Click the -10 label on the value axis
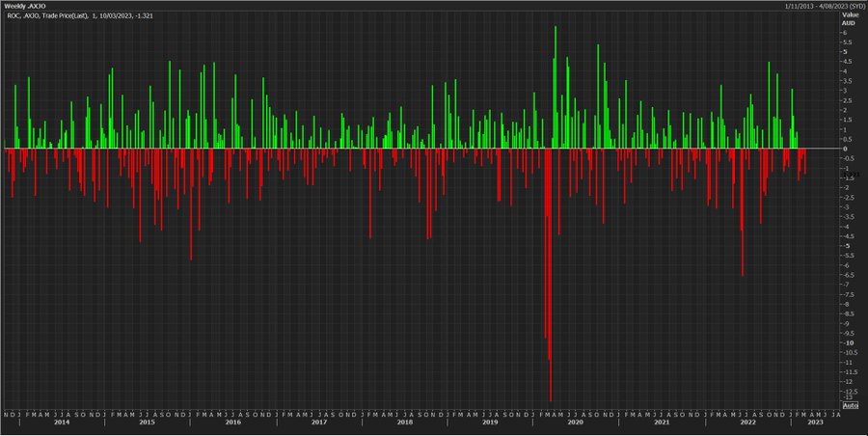The height and width of the screenshot is (436, 868). (845, 342)
